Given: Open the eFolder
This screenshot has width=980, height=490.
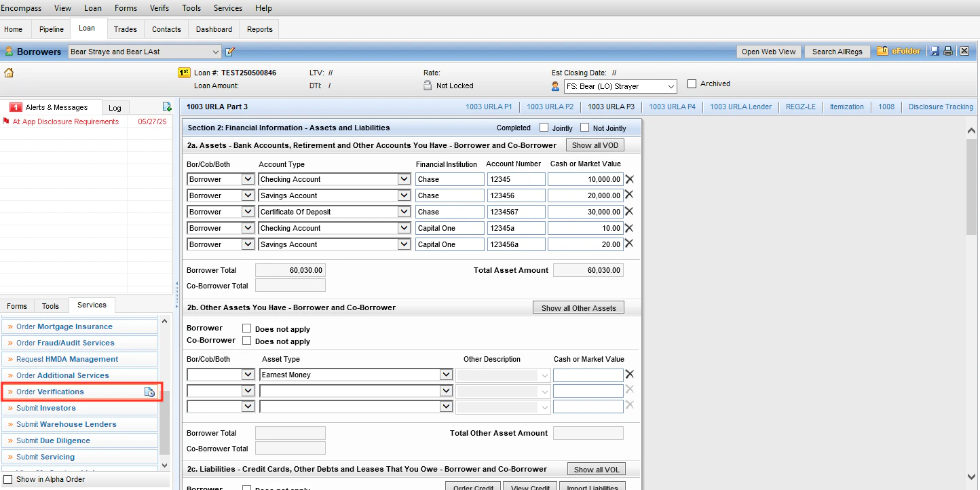Looking at the screenshot, I should coord(899,50).
